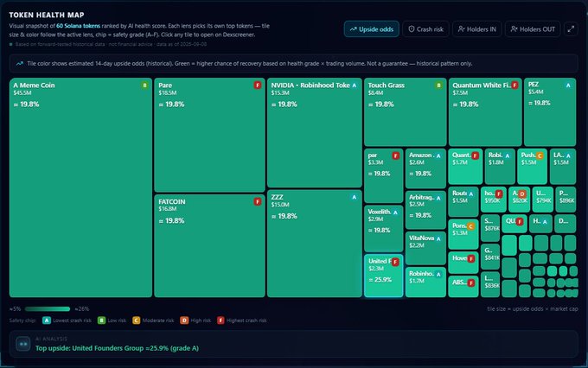The image size is (588, 368).
Task: Click grade F chip on Hove tile
Action: (471, 258)
